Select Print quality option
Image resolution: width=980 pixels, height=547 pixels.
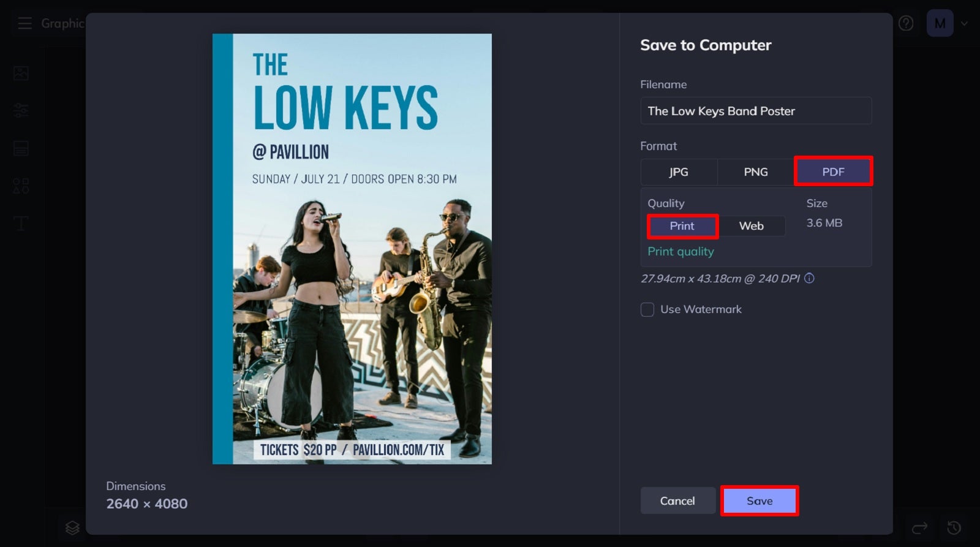click(682, 226)
